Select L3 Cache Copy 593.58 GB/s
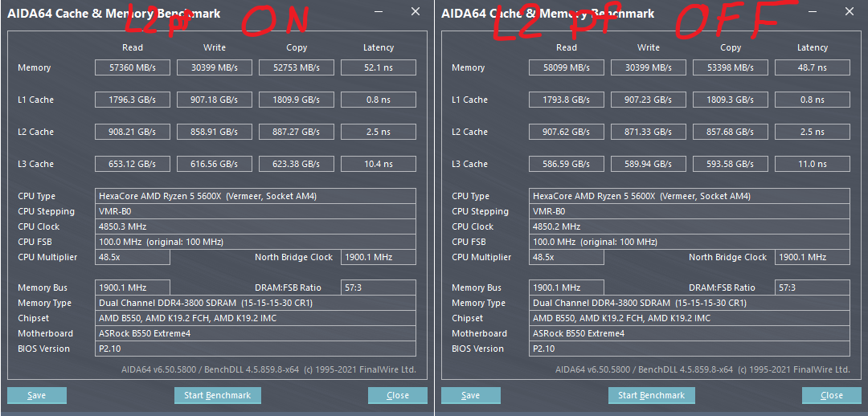 tap(730, 164)
